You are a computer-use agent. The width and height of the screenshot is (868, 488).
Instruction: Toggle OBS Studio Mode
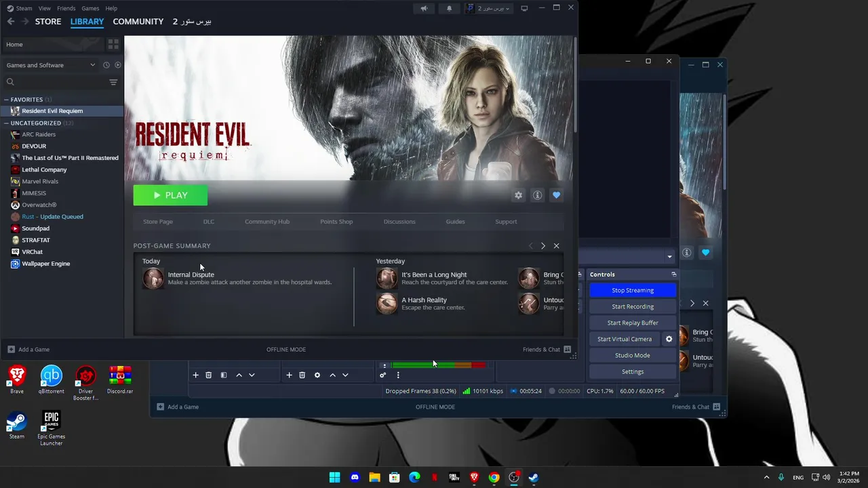point(633,355)
